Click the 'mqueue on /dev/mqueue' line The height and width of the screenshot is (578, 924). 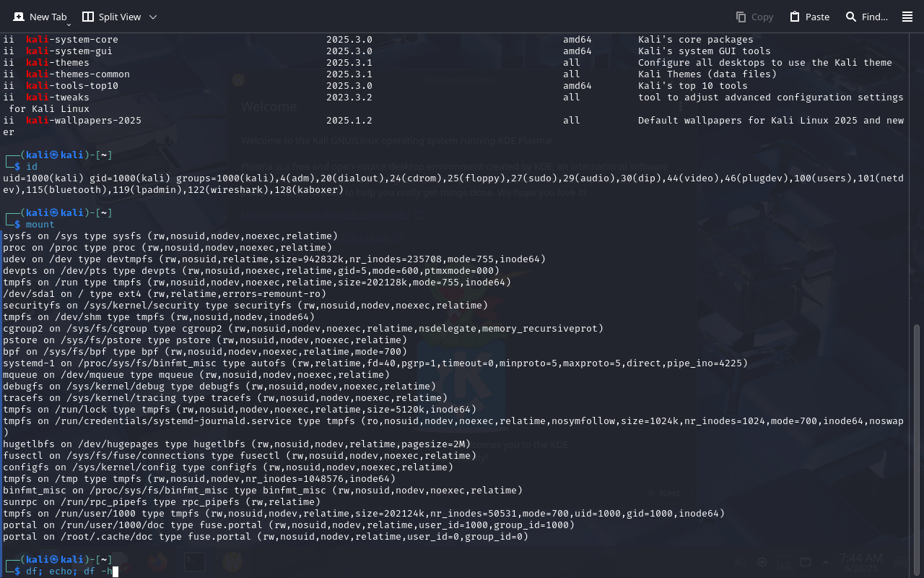tap(196, 375)
